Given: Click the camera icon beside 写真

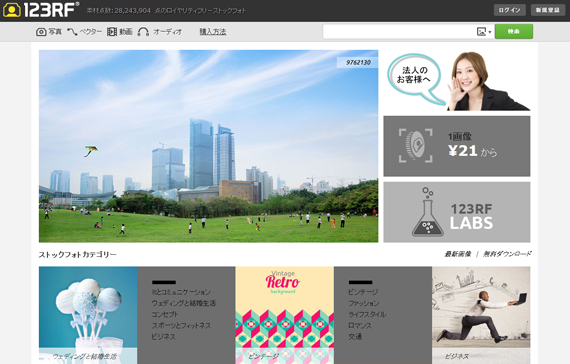Looking at the screenshot, I should point(41,32).
